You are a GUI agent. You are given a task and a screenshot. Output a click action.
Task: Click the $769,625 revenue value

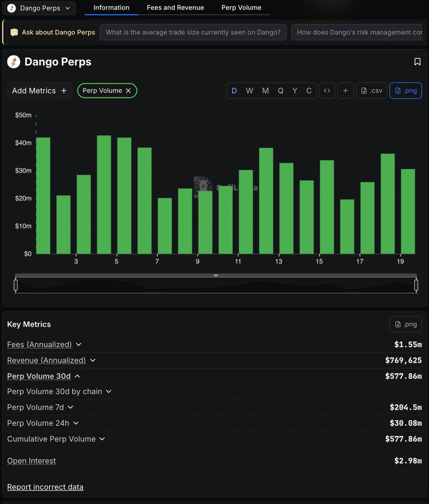tap(403, 360)
